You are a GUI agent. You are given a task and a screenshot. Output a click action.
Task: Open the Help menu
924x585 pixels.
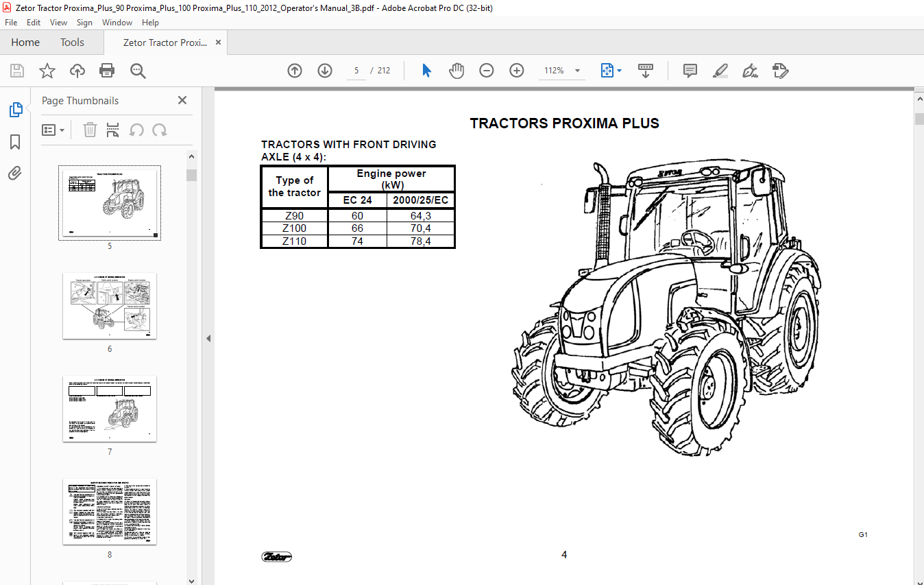[x=150, y=23]
